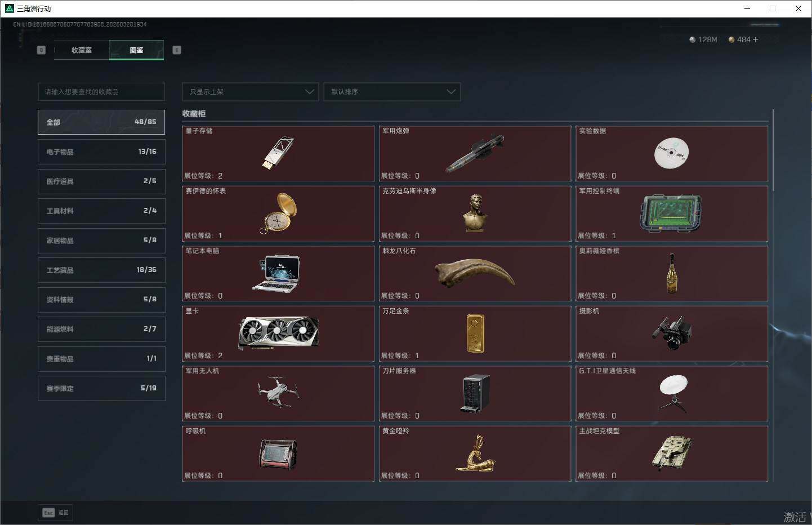The image size is (812, 525).
Task: Click the Q key icon beside 收藏室
Action: (x=41, y=50)
